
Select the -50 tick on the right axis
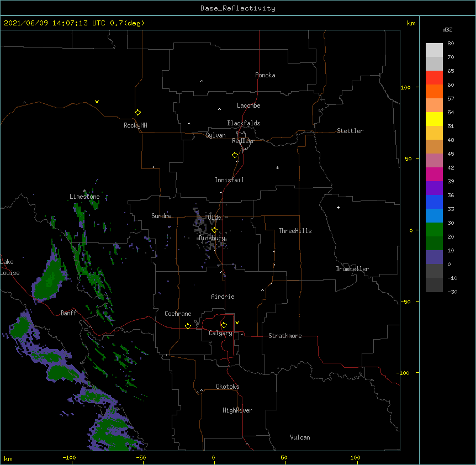click(x=405, y=302)
